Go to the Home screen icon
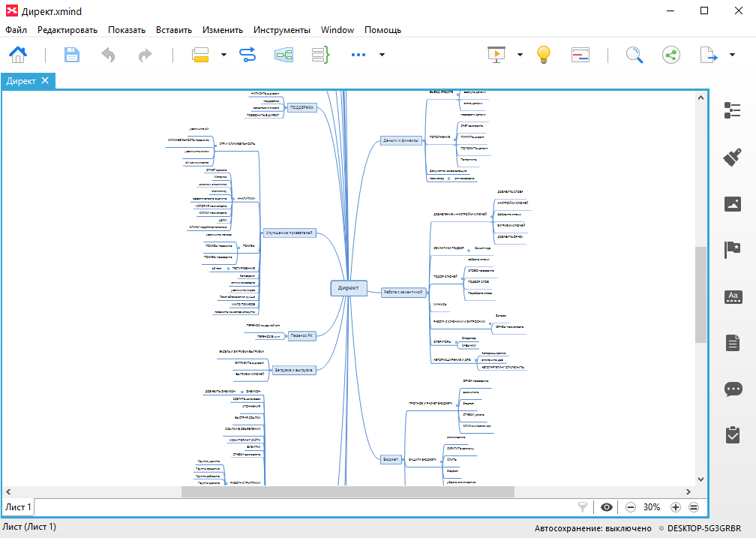The image size is (756, 538). 18,55
